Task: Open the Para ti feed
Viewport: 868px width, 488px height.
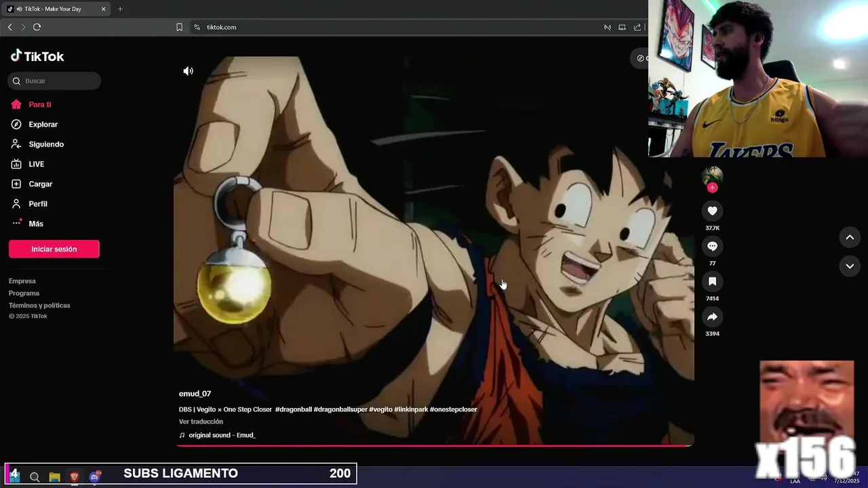Action: point(31,104)
